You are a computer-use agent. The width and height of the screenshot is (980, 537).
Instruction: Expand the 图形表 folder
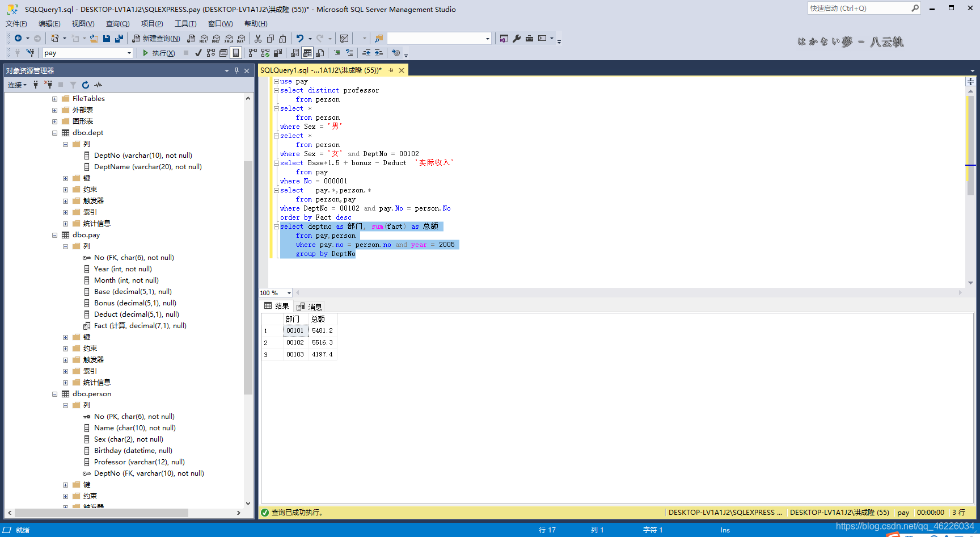pyautogui.click(x=55, y=121)
